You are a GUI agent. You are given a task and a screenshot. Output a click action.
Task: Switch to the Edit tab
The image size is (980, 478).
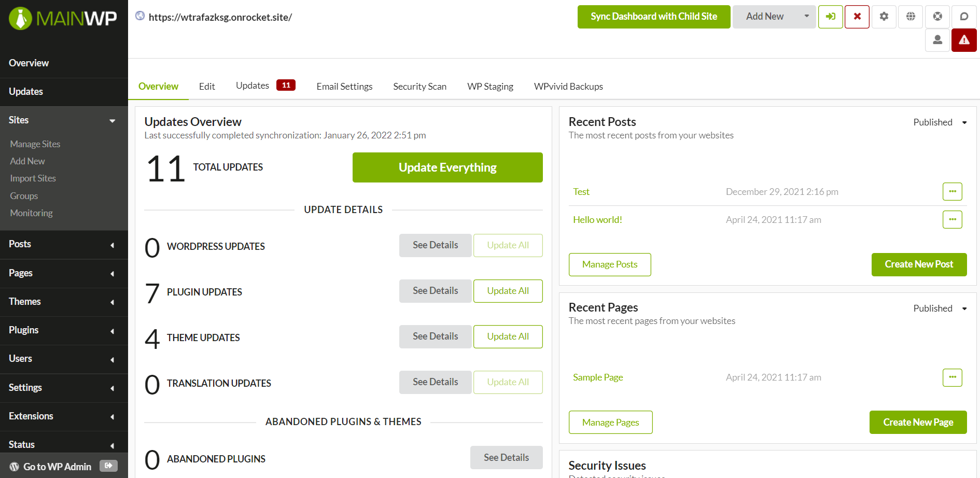pos(207,86)
